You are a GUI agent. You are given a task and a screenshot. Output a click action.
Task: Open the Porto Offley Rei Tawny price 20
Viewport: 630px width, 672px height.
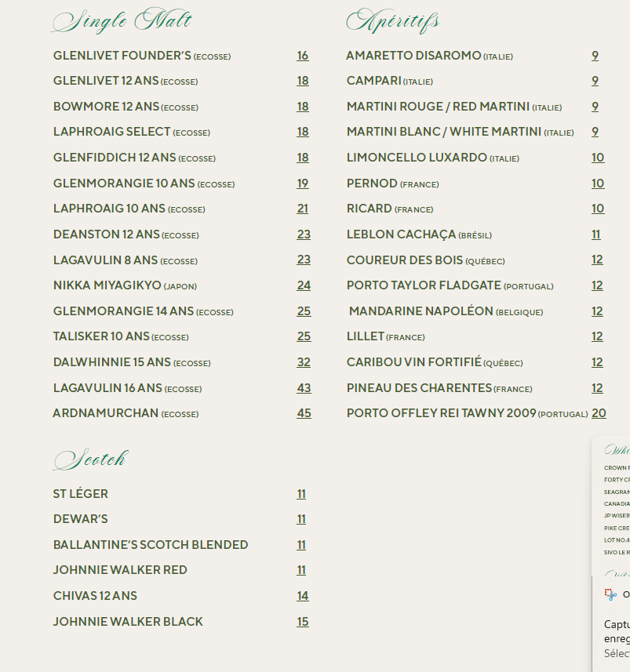coord(599,413)
